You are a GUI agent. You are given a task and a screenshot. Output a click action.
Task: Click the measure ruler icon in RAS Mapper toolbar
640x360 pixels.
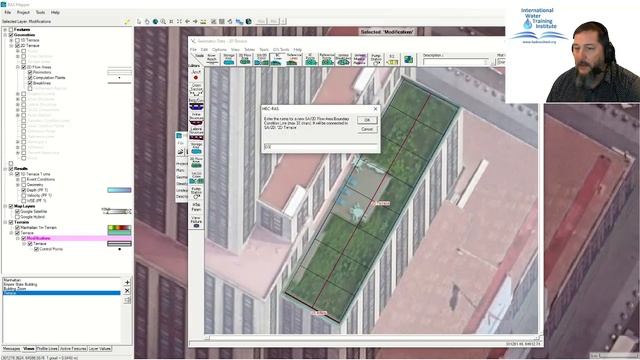pyautogui.click(x=203, y=21)
